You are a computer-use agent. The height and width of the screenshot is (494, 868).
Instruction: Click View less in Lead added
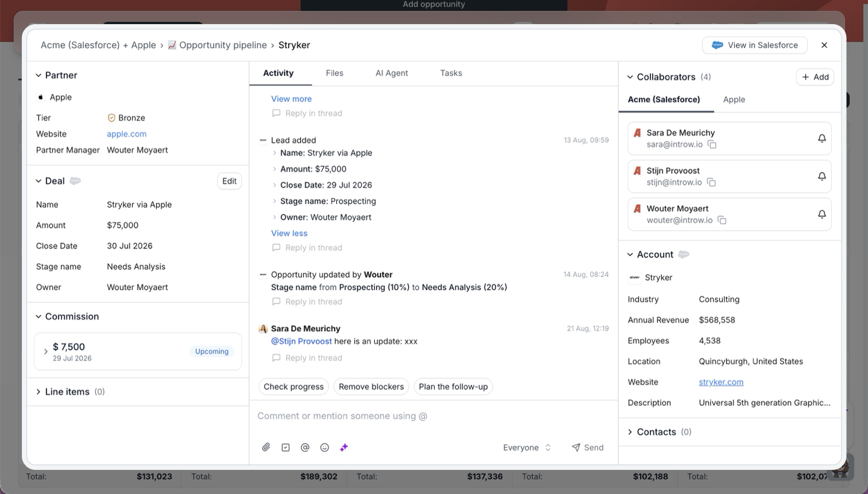[289, 233]
